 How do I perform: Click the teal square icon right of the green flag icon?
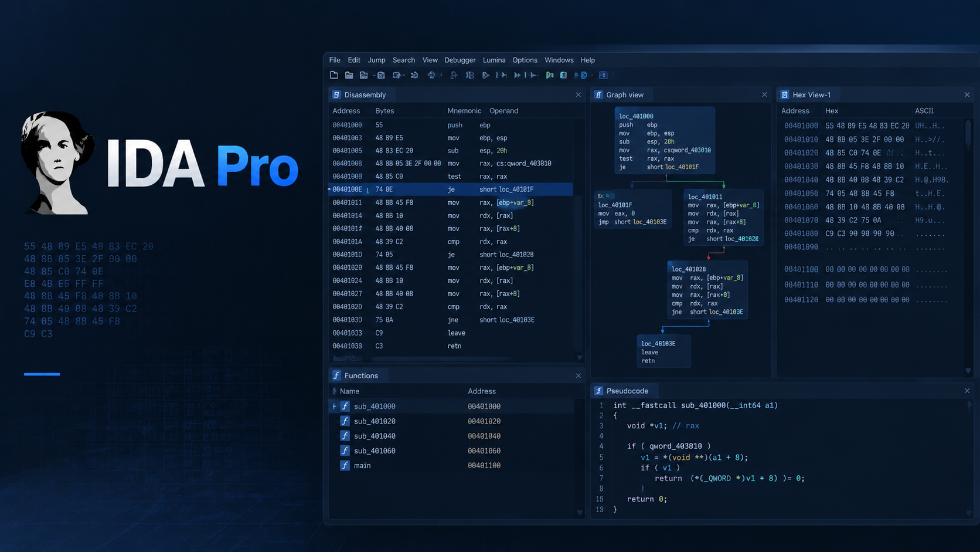564,75
